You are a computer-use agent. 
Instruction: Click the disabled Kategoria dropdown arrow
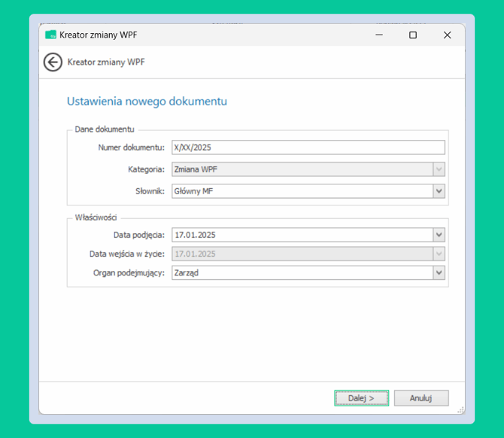439,169
